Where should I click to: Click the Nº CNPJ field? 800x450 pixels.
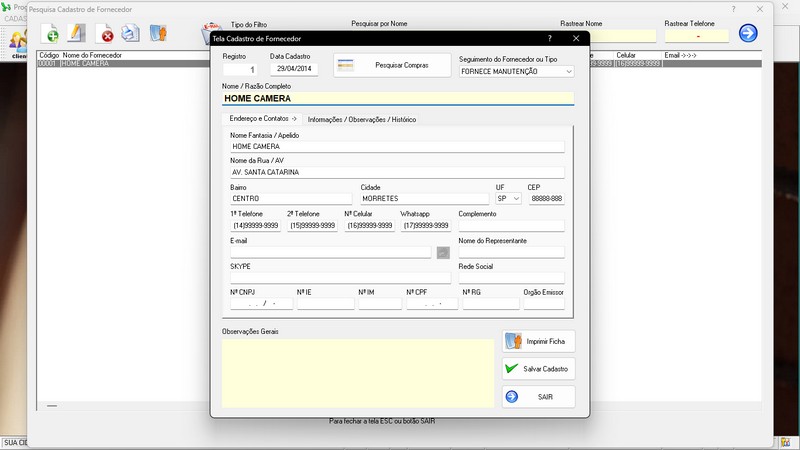[261, 304]
